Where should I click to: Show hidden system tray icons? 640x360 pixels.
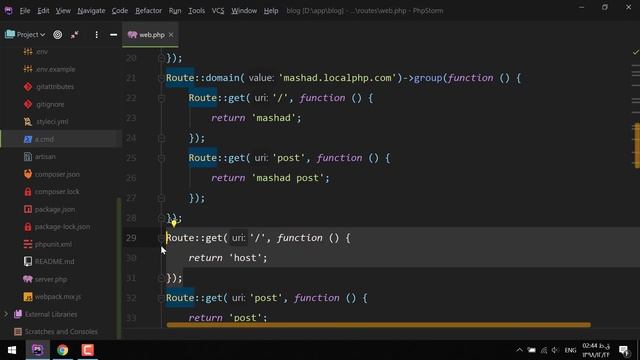coord(519,350)
